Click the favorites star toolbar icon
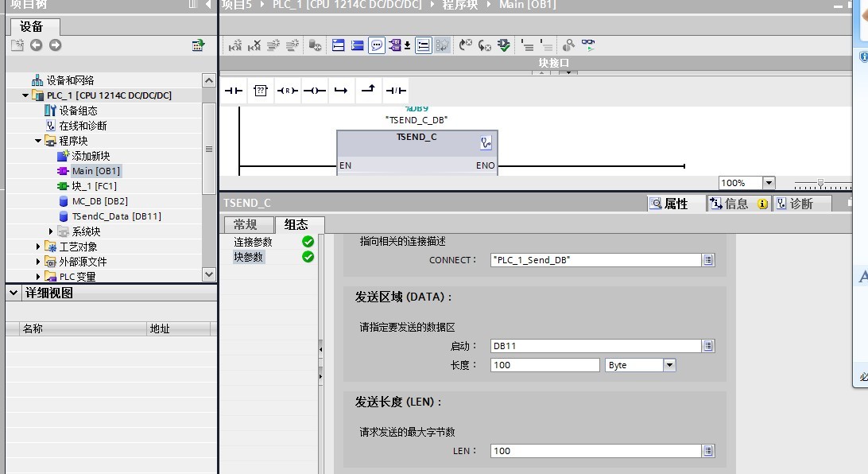The width and height of the screenshot is (868, 474). point(442,45)
